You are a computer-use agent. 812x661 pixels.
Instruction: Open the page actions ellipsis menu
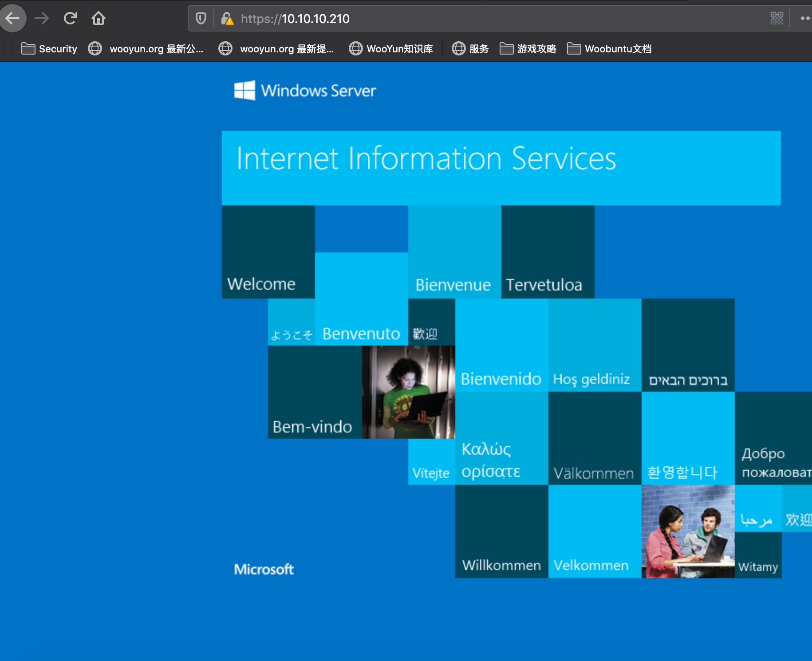pyautogui.click(x=806, y=19)
